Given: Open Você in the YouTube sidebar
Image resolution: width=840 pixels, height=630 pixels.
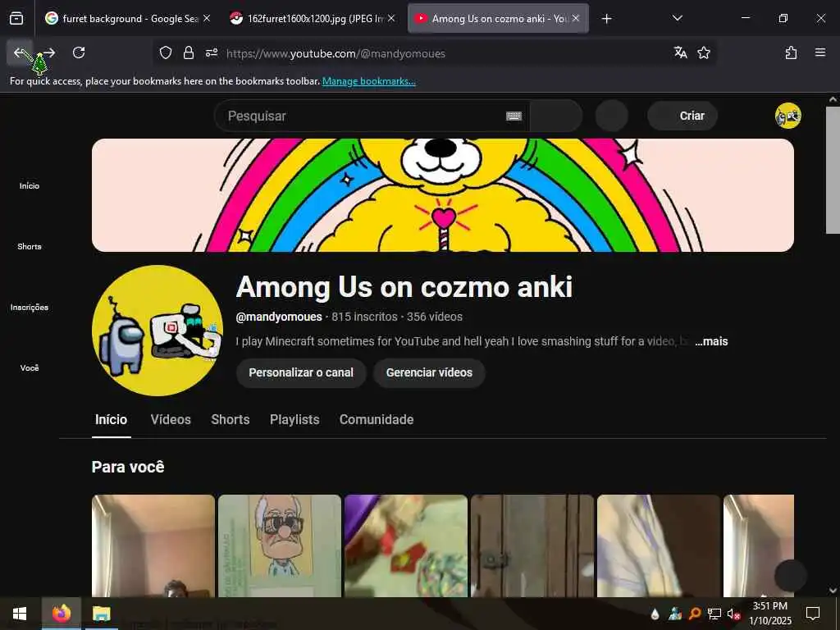Looking at the screenshot, I should 30,368.
